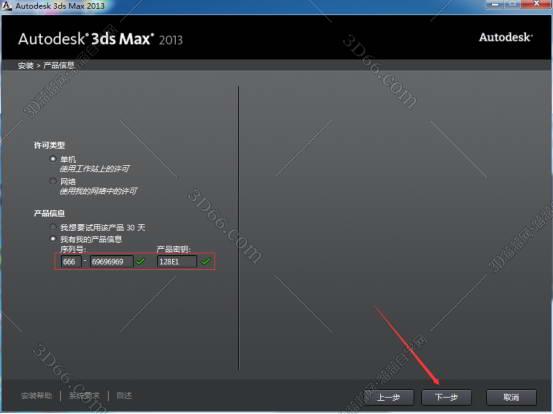Screen dimensions: 553x414
Task: Select 我有我的产品信息 option
Action: (x=53, y=239)
